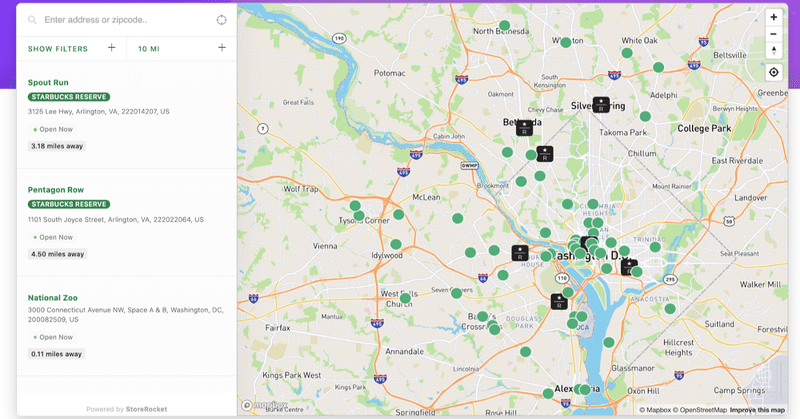Select the green marker above Glassmanor

point(609,342)
